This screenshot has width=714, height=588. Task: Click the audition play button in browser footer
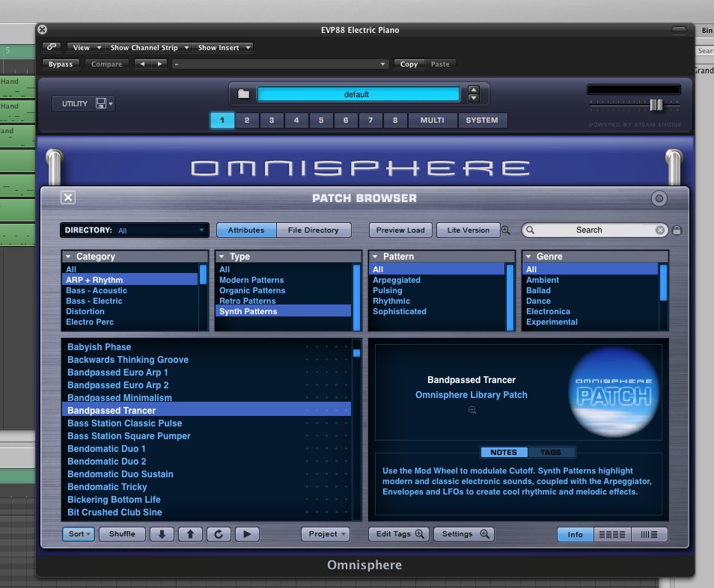click(x=247, y=534)
